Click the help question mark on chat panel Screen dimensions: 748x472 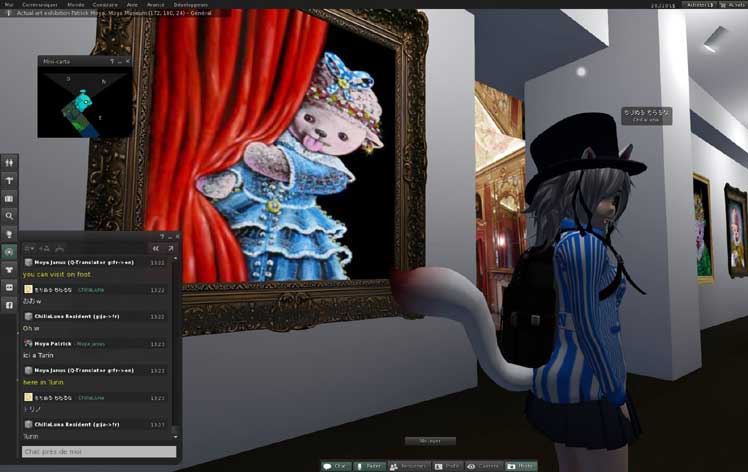tap(161, 236)
